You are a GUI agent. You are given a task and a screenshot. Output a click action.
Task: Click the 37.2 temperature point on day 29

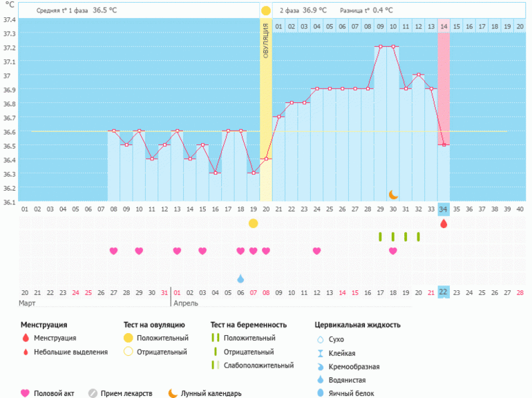(380, 47)
